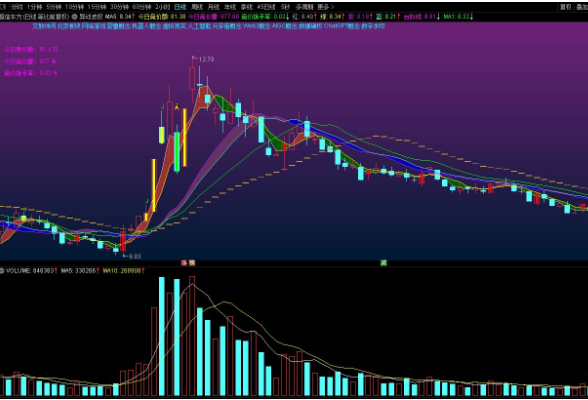Open the 人工智能 concept link

pos(199,26)
